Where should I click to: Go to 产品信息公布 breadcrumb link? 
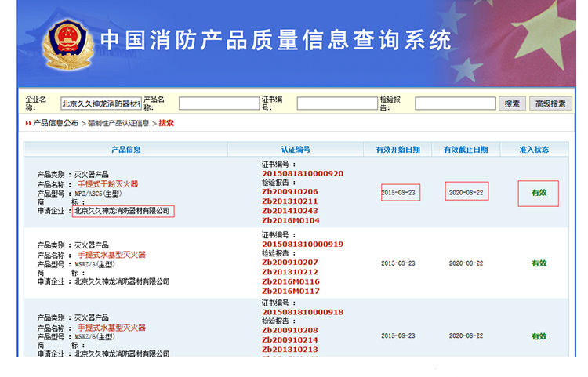[x=56, y=123]
